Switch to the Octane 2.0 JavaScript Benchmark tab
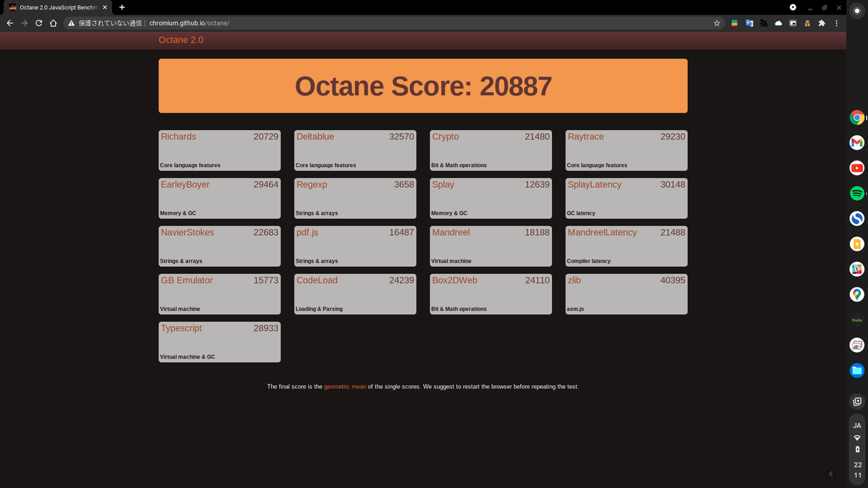868x488 pixels. (x=57, y=7)
